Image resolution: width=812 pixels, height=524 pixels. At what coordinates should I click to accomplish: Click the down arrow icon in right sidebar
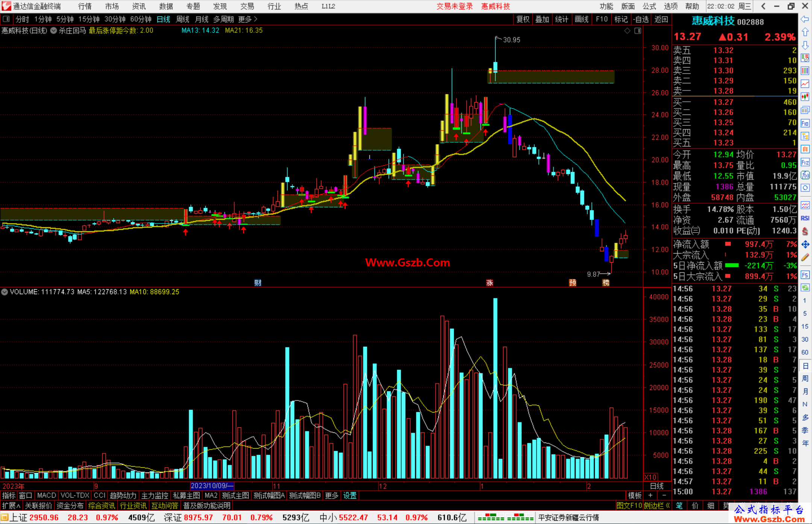click(805, 45)
